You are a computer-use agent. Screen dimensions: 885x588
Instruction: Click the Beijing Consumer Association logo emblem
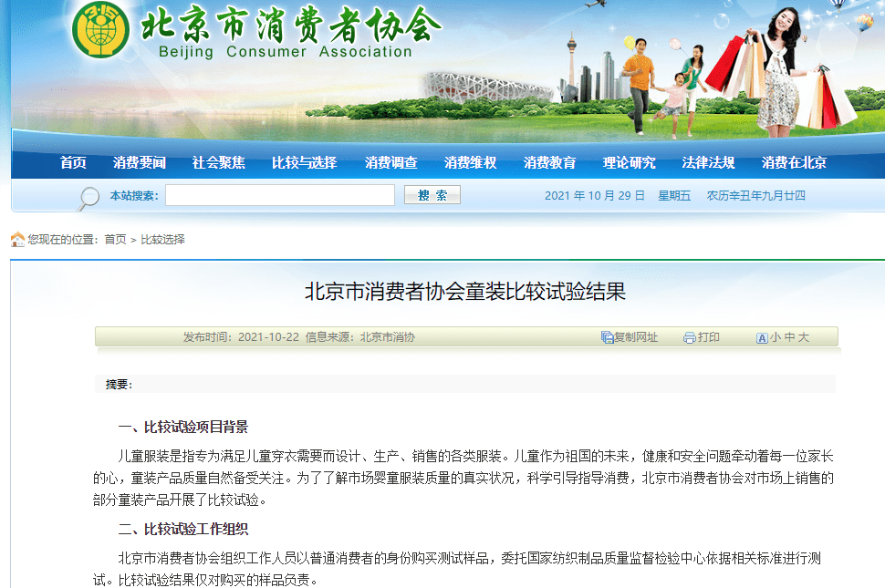[101, 29]
